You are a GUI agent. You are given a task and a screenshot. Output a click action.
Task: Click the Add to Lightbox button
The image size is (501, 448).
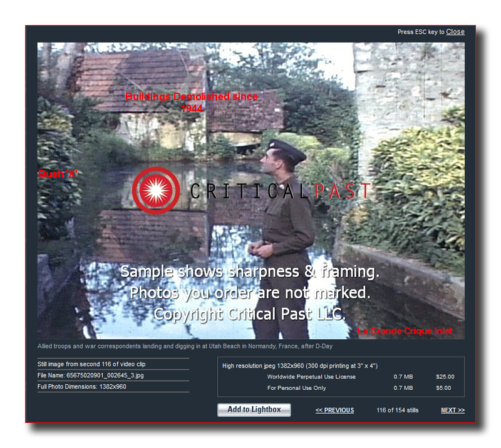254,410
